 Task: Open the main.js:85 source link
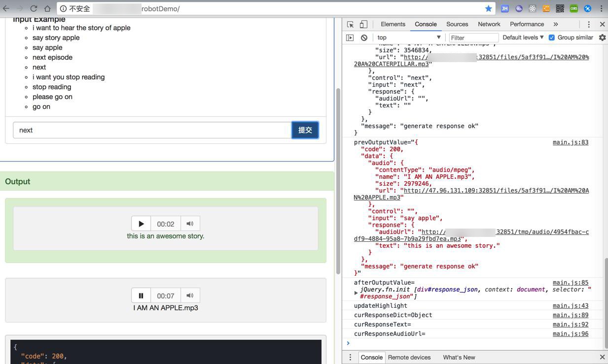(x=571, y=283)
